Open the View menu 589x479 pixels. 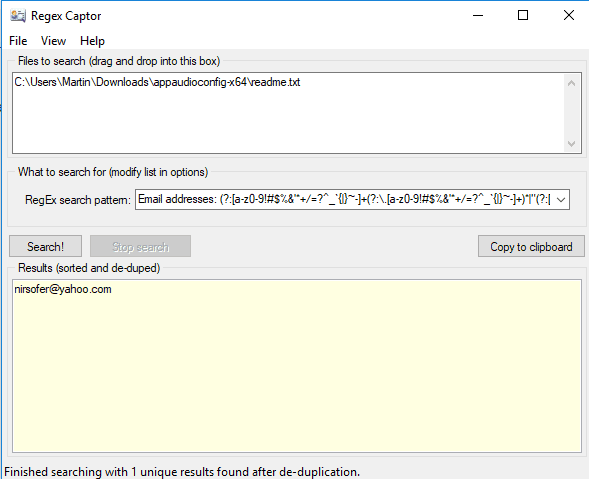[x=53, y=41]
